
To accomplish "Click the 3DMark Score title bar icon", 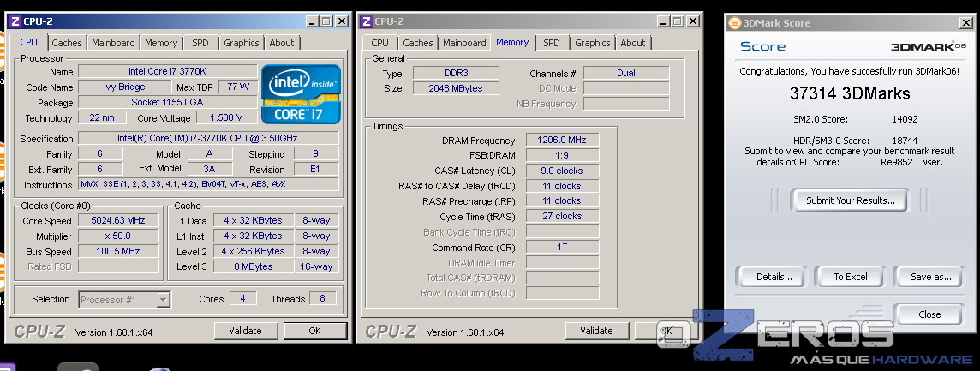I will 735,23.
